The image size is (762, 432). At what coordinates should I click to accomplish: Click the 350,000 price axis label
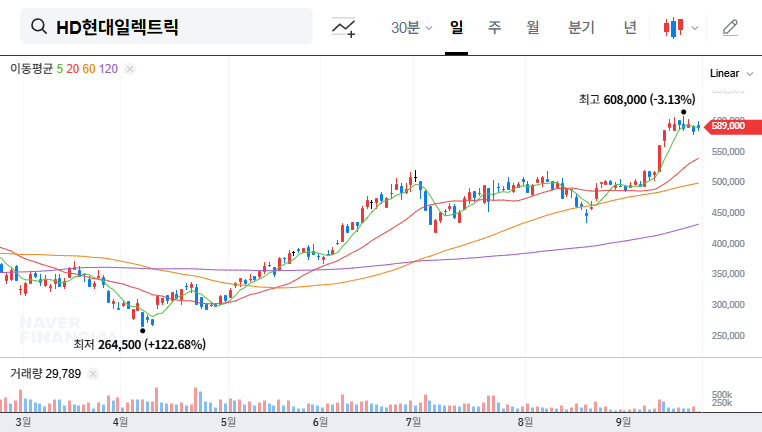click(728, 274)
